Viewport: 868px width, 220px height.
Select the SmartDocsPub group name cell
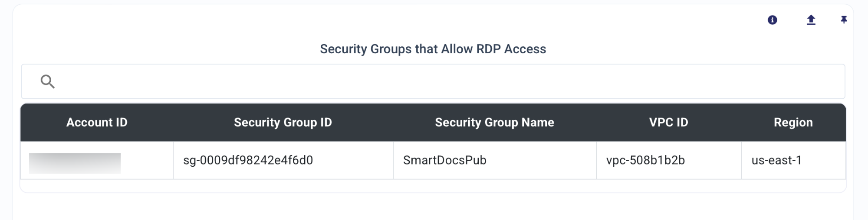495,160
